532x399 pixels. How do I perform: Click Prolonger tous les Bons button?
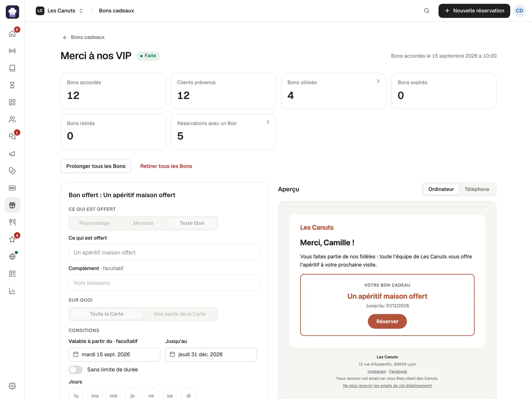(96, 166)
